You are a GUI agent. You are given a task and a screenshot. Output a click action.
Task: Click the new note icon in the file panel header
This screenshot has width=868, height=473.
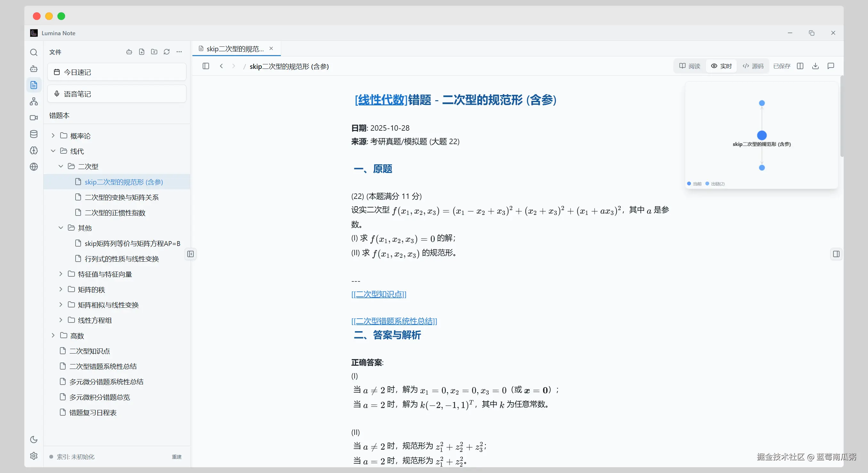tap(142, 52)
